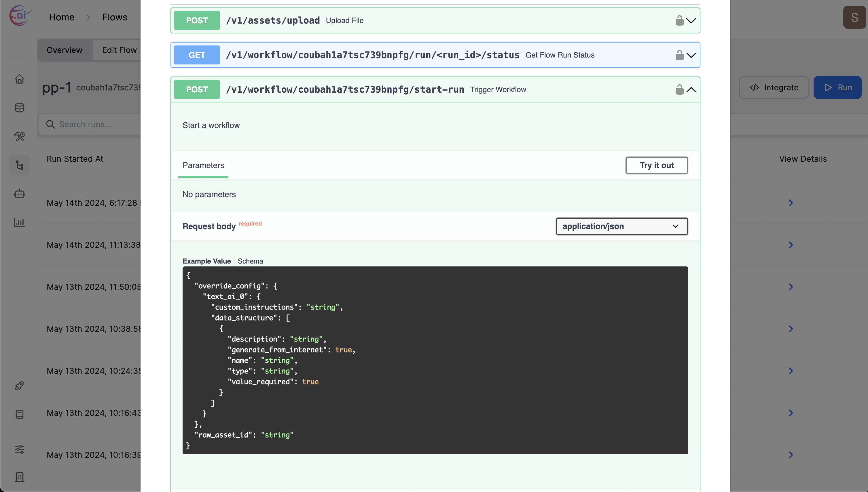Open the robot agent icon in sidebar
The height and width of the screenshot is (492, 868).
tap(20, 194)
